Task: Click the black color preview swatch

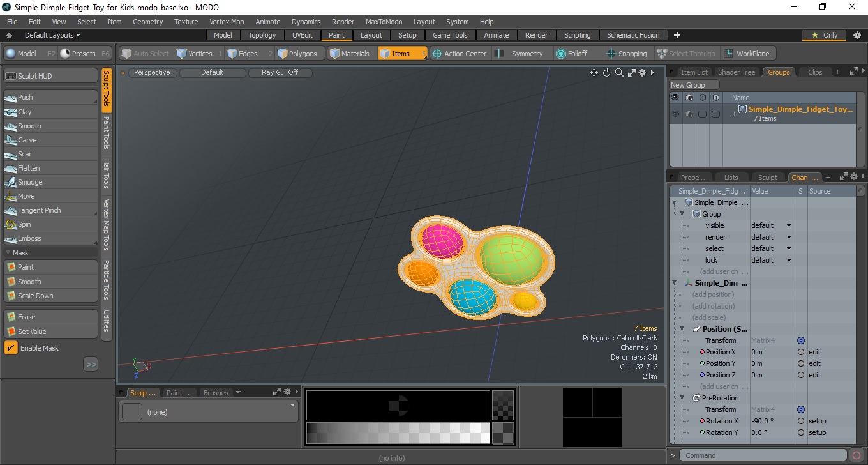Action: [x=398, y=405]
